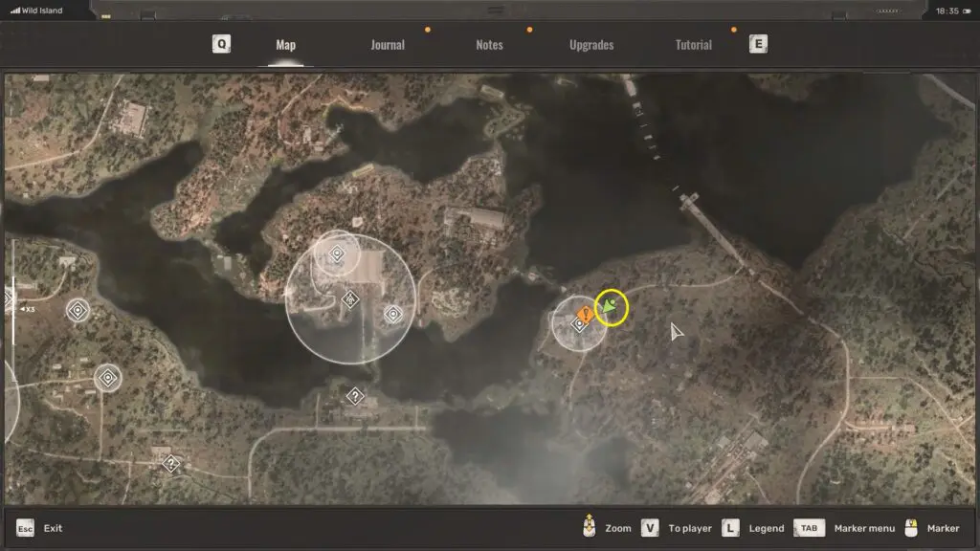The width and height of the screenshot is (980, 551).
Task: Select question mark marker in bottom-left map corner
Action: click(171, 463)
